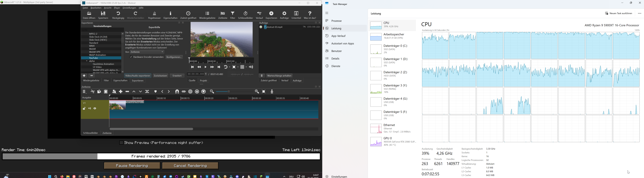644x178 pixels.
Task: Click the Untertitel toolbar icon
Action: point(296,15)
